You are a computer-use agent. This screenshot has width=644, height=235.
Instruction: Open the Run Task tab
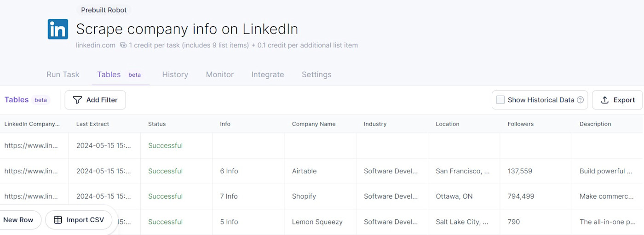63,75
